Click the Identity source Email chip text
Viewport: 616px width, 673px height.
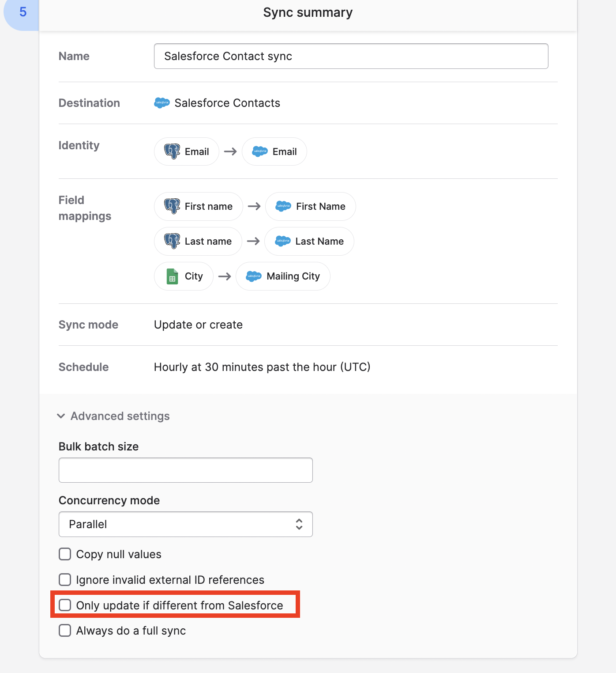197,151
